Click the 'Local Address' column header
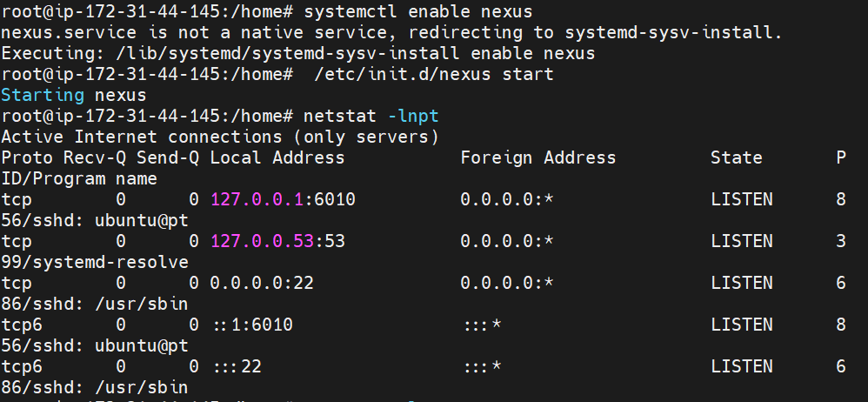868x402 pixels. [277, 157]
